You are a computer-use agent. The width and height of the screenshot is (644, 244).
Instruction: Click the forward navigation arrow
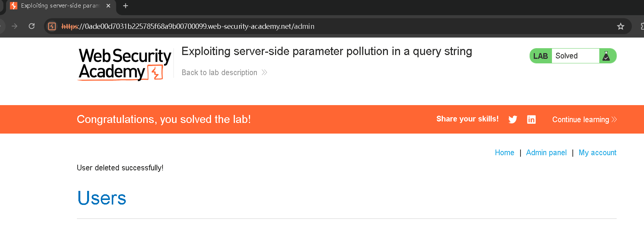14,26
